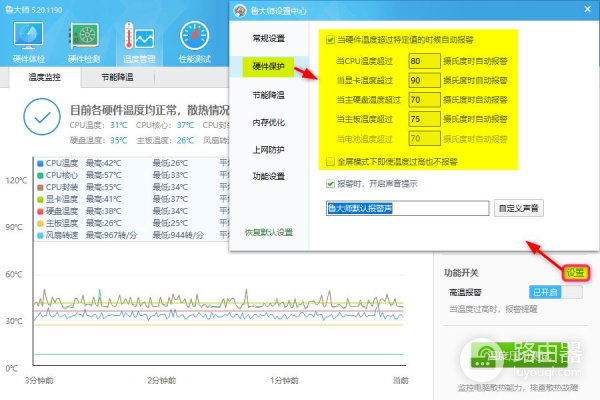
Task: Select 上网防护 in settings sidebar
Action: click(269, 150)
